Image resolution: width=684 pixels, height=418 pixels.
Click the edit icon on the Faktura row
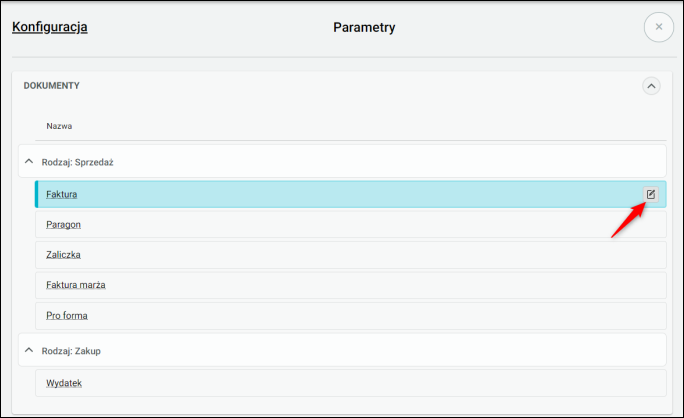(x=650, y=194)
